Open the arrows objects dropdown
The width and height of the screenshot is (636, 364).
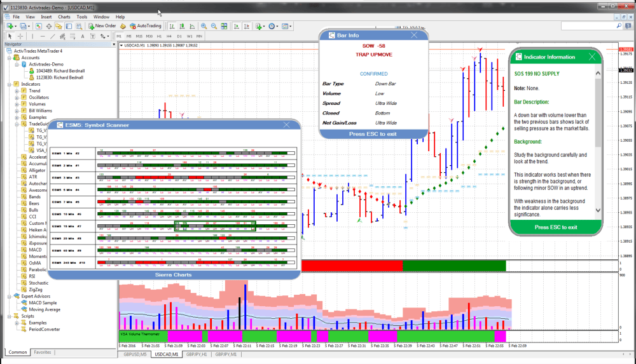pyautogui.click(x=104, y=36)
